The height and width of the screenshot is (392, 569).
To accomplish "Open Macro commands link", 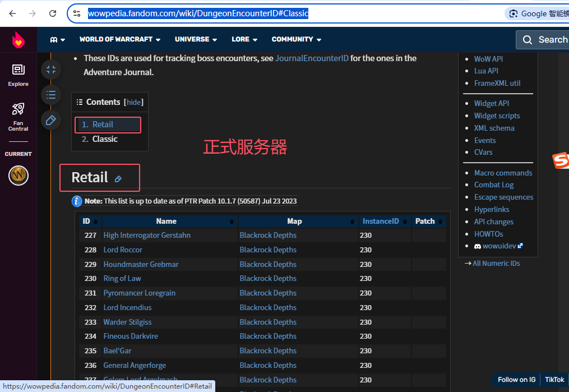I will (503, 173).
